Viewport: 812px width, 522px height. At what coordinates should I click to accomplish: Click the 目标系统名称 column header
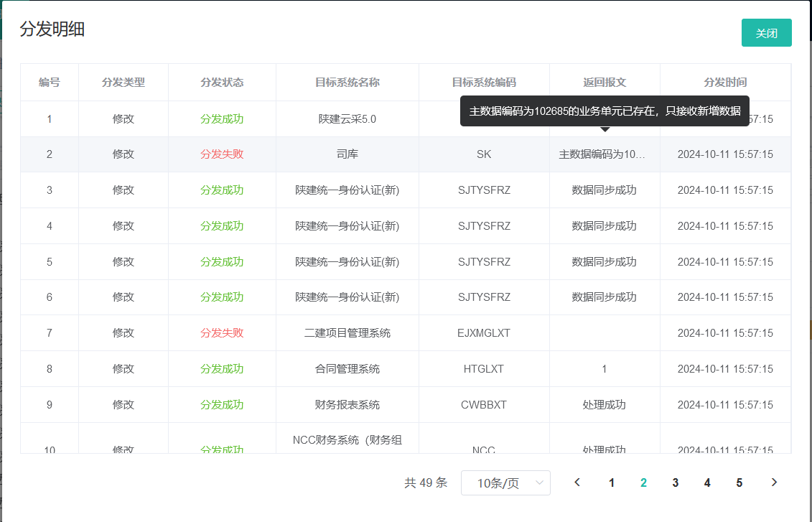[347, 83]
